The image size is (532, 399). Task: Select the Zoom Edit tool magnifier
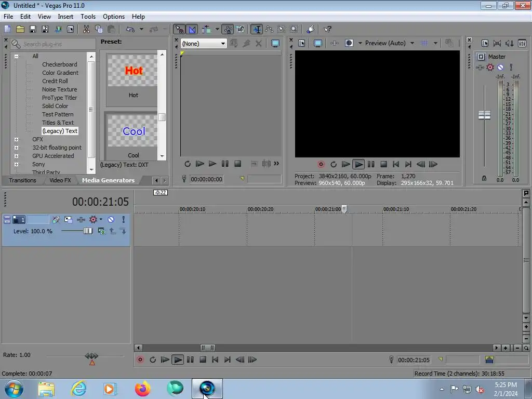pos(294,29)
